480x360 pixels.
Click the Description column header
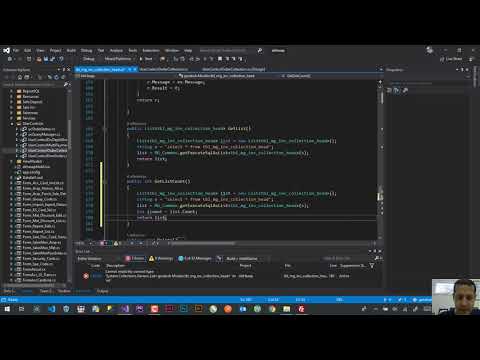(115, 266)
